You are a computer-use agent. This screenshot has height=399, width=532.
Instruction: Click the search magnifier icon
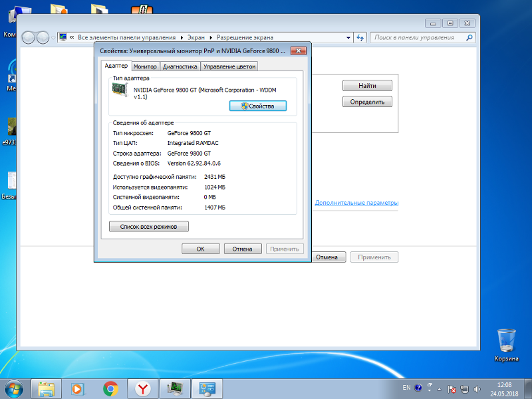[469, 38]
